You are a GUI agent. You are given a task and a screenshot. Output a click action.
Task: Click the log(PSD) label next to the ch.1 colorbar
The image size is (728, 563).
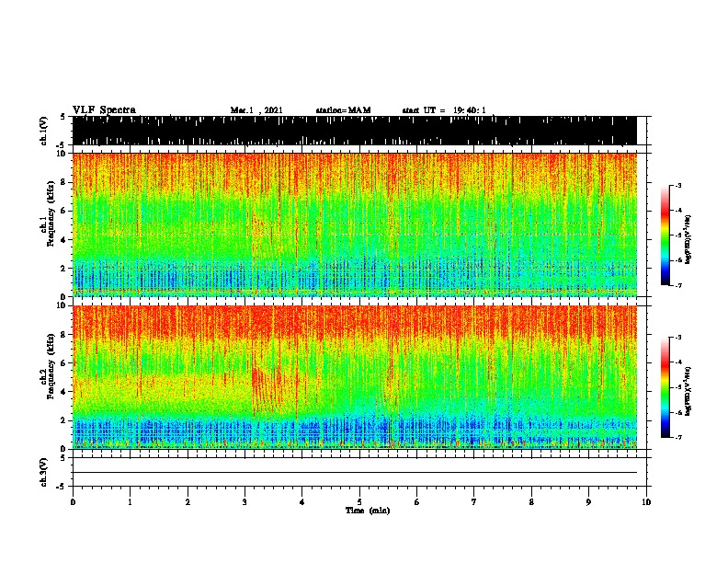(688, 240)
